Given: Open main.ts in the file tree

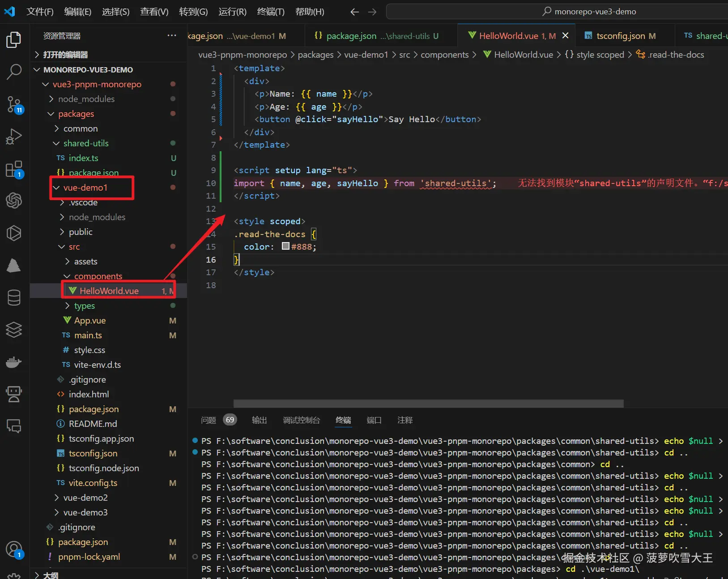Looking at the screenshot, I should pos(88,335).
